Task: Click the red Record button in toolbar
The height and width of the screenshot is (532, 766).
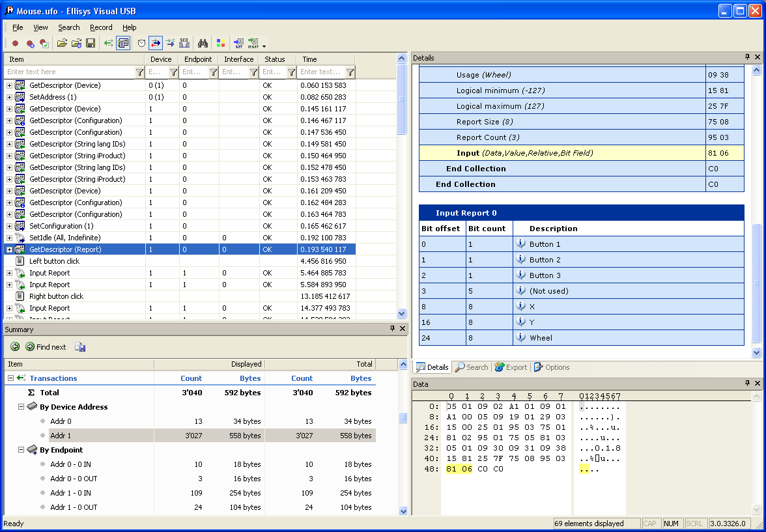Action: pos(15,44)
